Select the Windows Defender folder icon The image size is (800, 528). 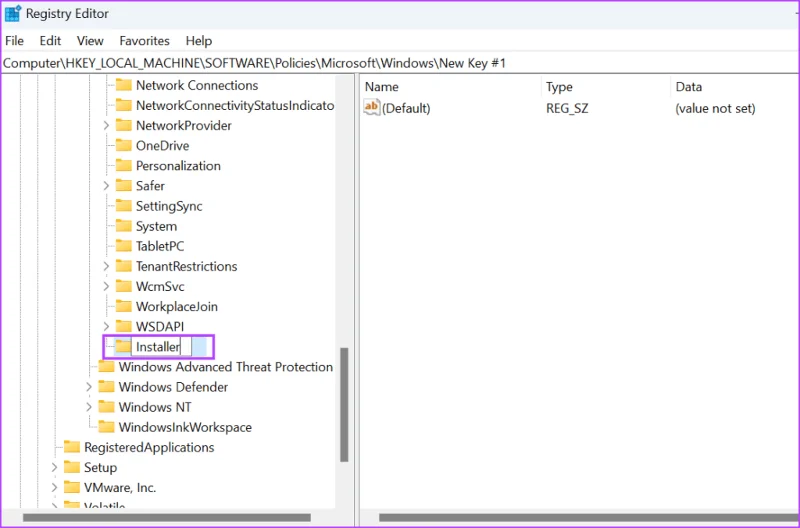pos(106,387)
